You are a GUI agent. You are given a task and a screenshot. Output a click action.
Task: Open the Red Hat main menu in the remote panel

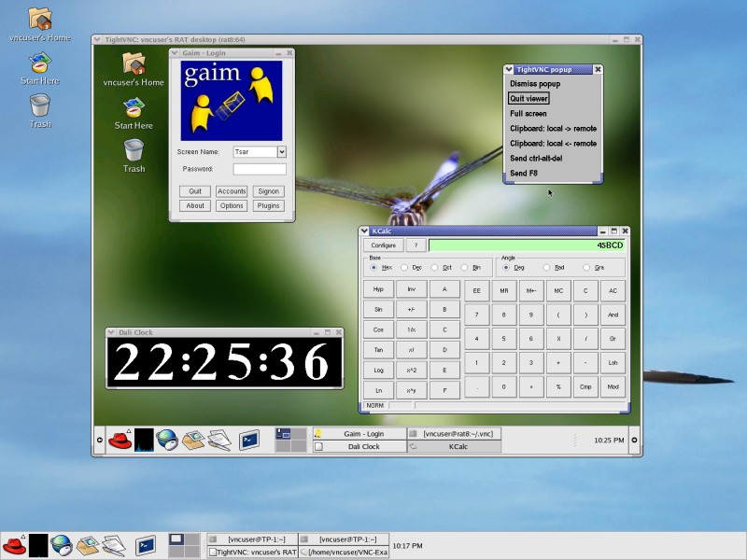point(119,440)
